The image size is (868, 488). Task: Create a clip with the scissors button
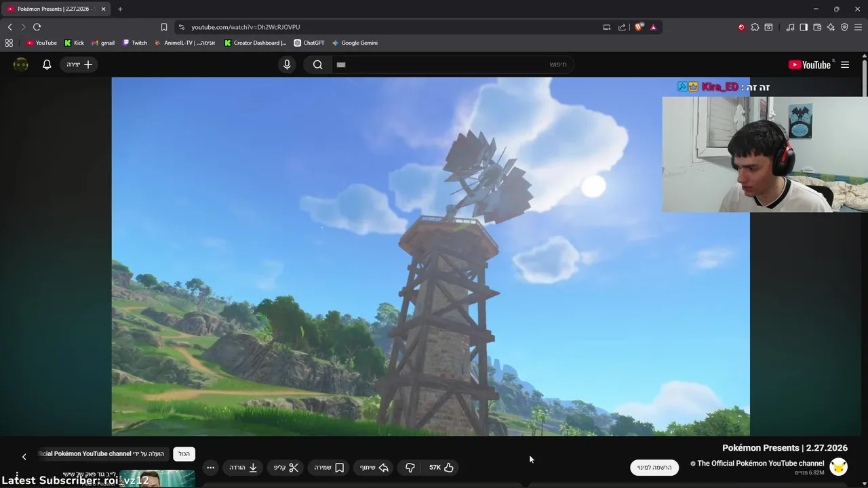(x=286, y=468)
